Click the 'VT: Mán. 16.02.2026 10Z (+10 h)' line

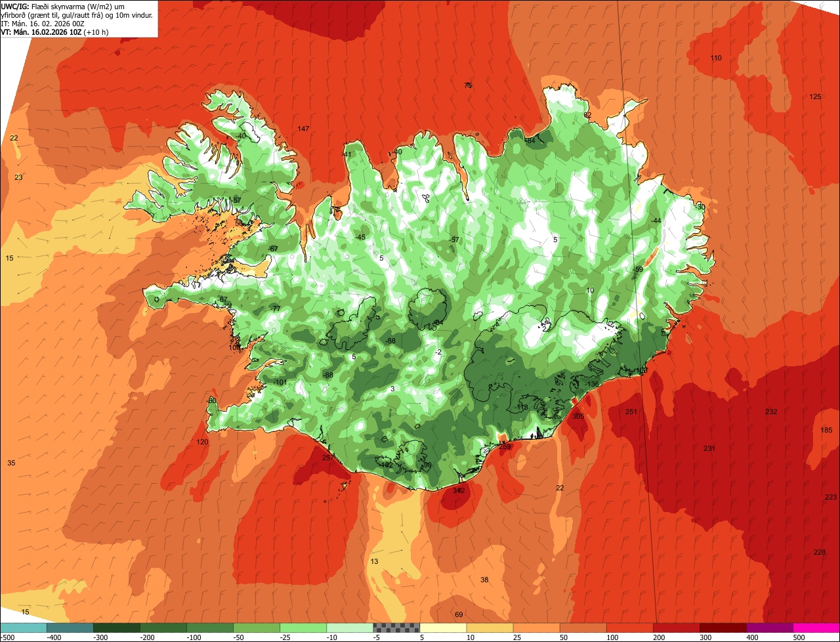54,32
